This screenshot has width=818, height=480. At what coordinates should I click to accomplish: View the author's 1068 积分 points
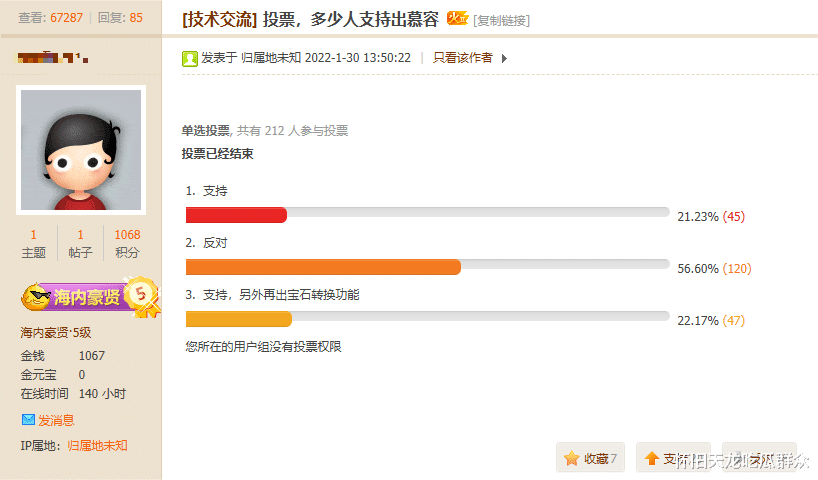(127, 243)
